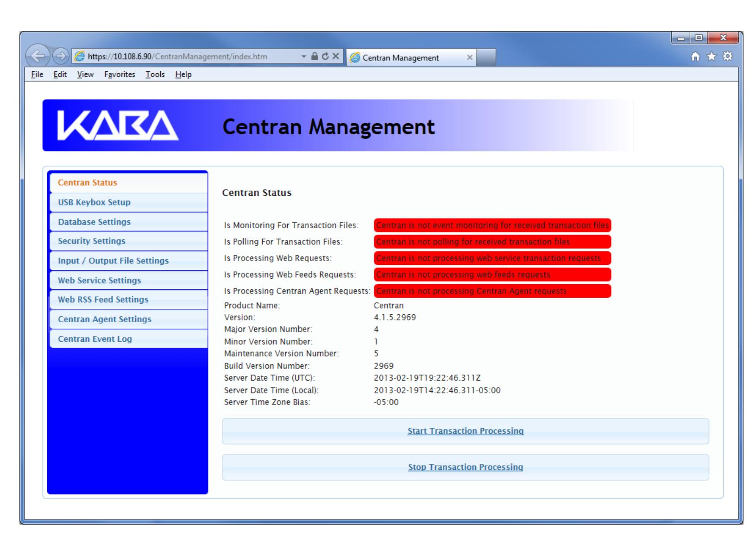756x538 pixels.
Task: Click the red event monitoring status message
Action: [x=492, y=225]
